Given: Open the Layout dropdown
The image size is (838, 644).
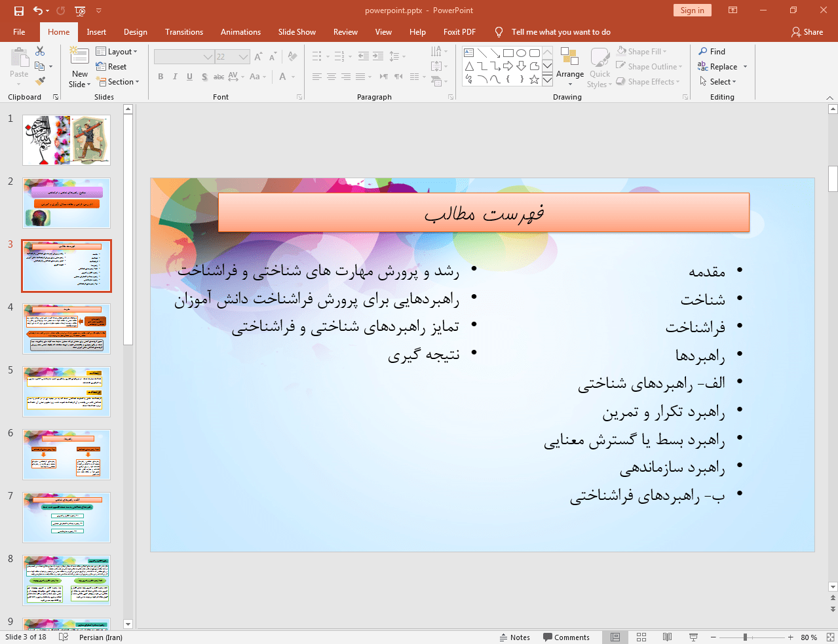Looking at the screenshot, I should tap(117, 51).
